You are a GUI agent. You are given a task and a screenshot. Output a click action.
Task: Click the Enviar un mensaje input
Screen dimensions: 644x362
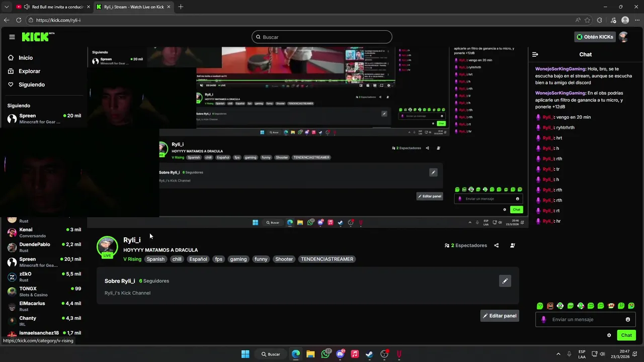(x=585, y=319)
